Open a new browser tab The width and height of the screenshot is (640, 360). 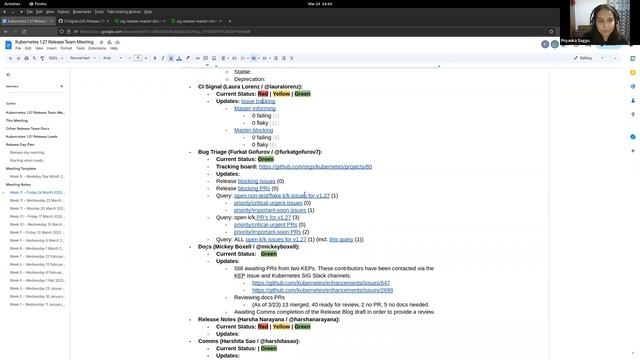coord(229,21)
